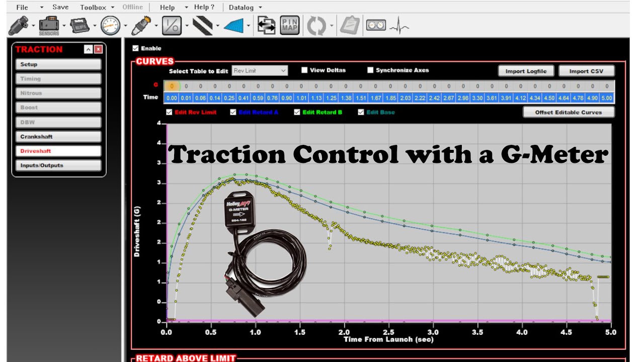Expand the Toolbox menu arrow
Image resolution: width=644 pixels, height=362 pixels.
coord(112,8)
